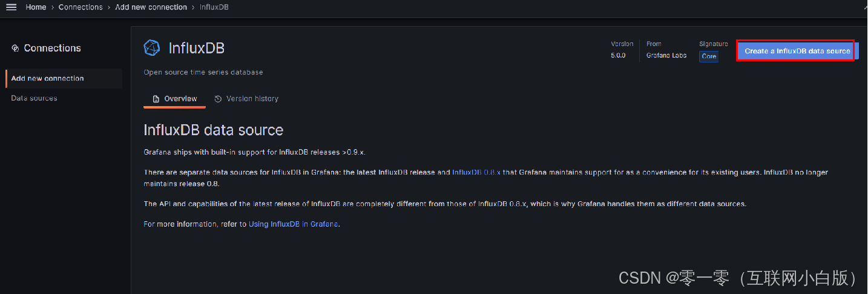Open Using InfluxDB in Grafana link
The height and width of the screenshot is (294, 868).
(x=294, y=224)
